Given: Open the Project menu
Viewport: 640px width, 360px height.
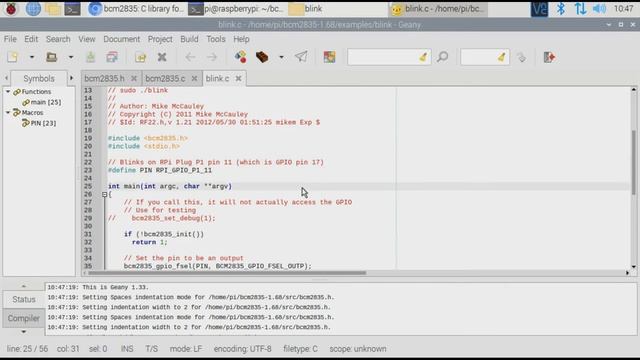Looking at the screenshot, I should click(x=160, y=39).
